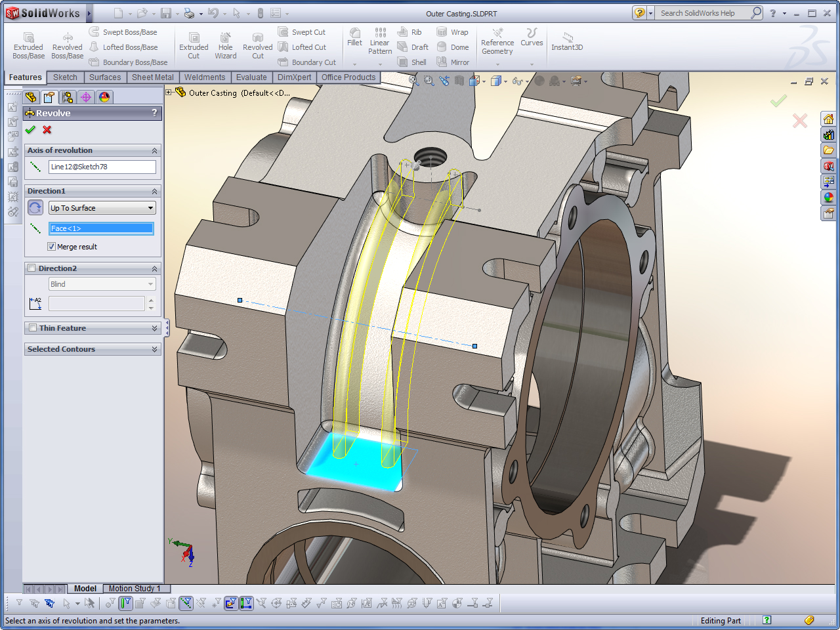Switch to the Sketch tab
The image size is (840, 630).
pyautogui.click(x=65, y=77)
